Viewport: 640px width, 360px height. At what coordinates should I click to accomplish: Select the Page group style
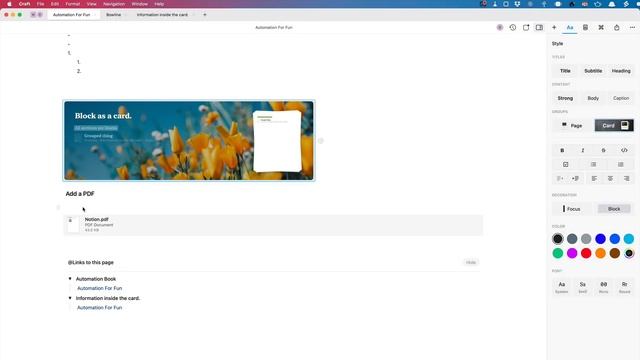[x=572, y=125]
